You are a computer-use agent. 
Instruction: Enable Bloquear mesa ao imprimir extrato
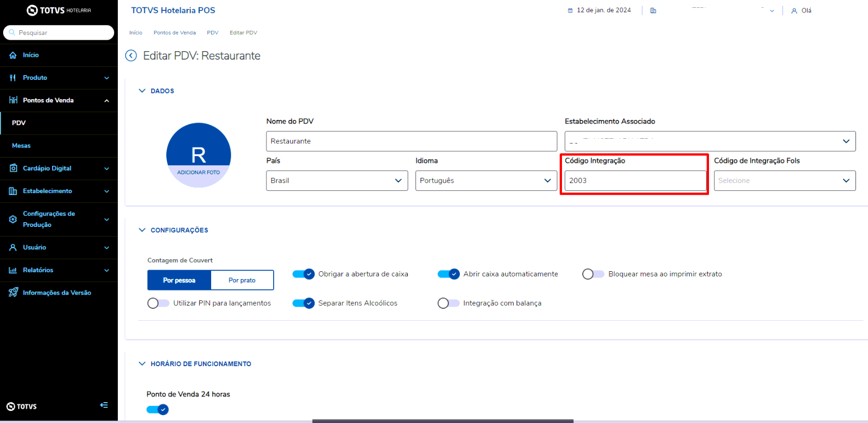tap(593, 274)
